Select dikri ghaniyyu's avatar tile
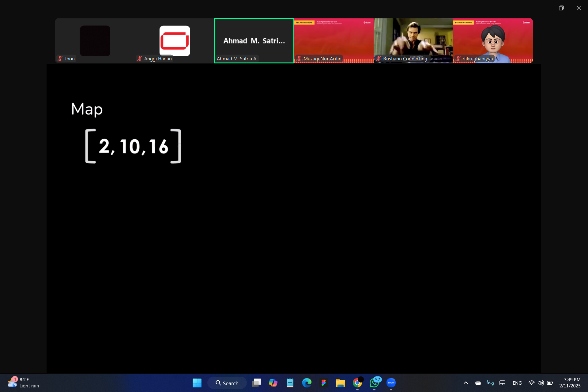Viewport: 588px width, 392px height. click(493, 41)
